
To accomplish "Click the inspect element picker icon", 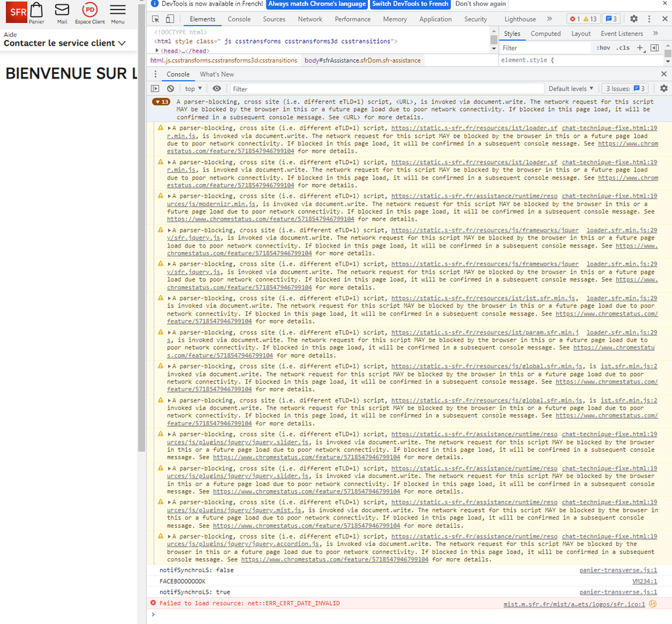I will tap(155, 19).
